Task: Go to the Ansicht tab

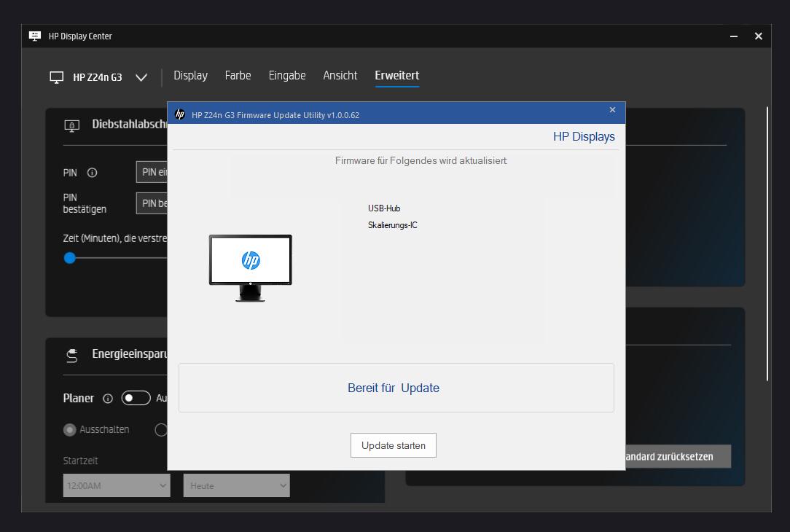Action: pyautogui.click(x=340, y=75)
